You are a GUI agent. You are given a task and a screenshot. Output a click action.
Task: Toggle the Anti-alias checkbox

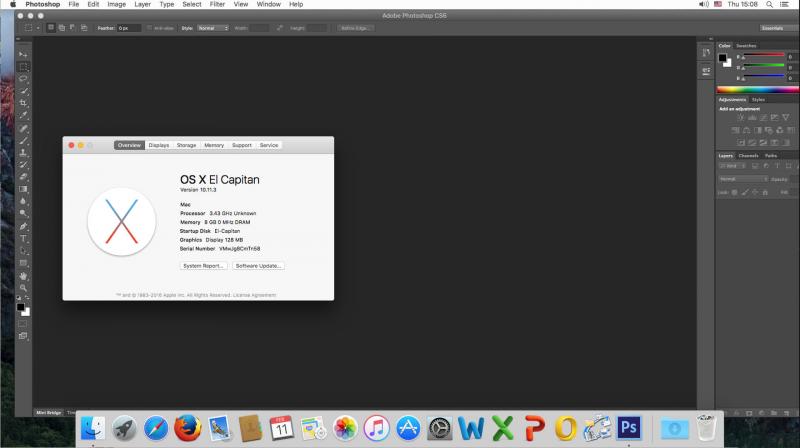(149, 28)
